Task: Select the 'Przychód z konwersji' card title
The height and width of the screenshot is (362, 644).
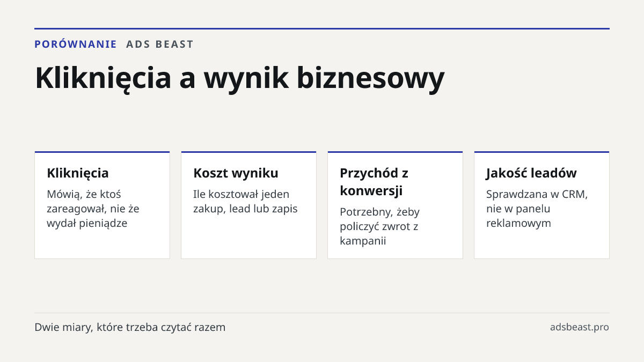Action: pos(374,182)
